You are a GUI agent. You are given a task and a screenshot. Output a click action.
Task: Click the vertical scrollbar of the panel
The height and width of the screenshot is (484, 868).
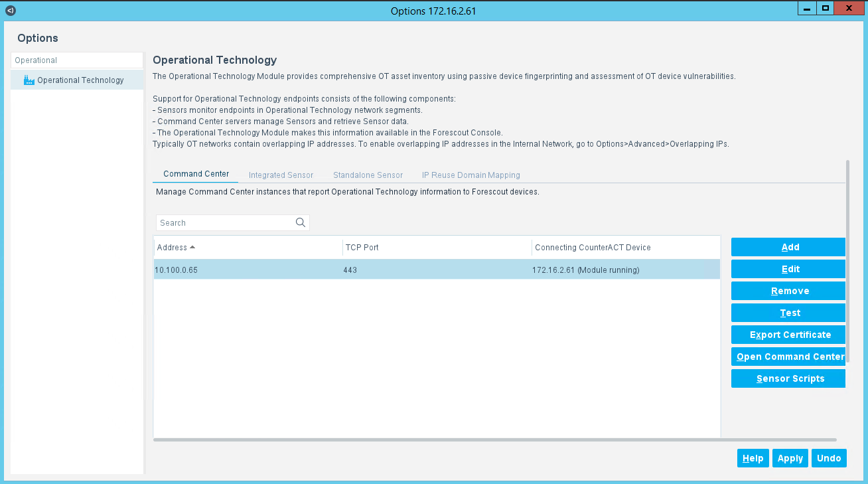(847, 261)
